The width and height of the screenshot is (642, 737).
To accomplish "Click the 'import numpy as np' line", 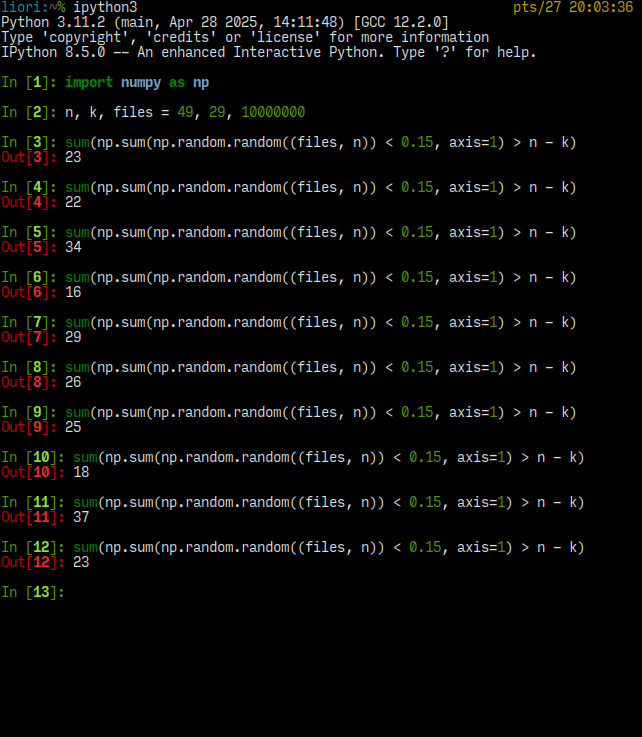I will pos(137,82).
